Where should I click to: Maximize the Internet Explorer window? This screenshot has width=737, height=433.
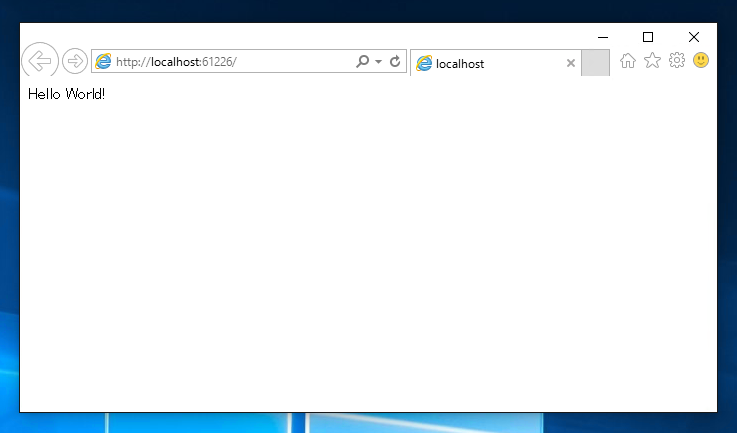(648, 37)
